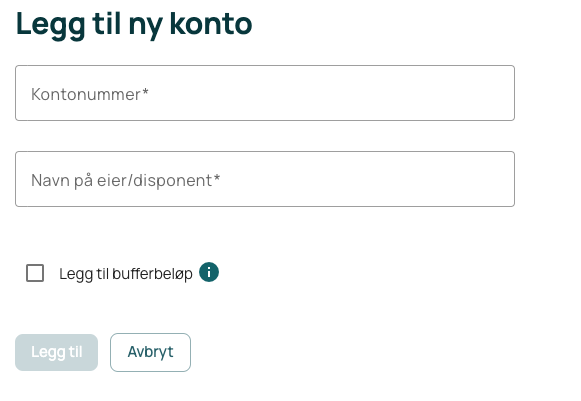Click the info icon beside bufferbeløp
Image resolution: width=581 pixels, height=401 pixels.
click(x=209, y=272)
